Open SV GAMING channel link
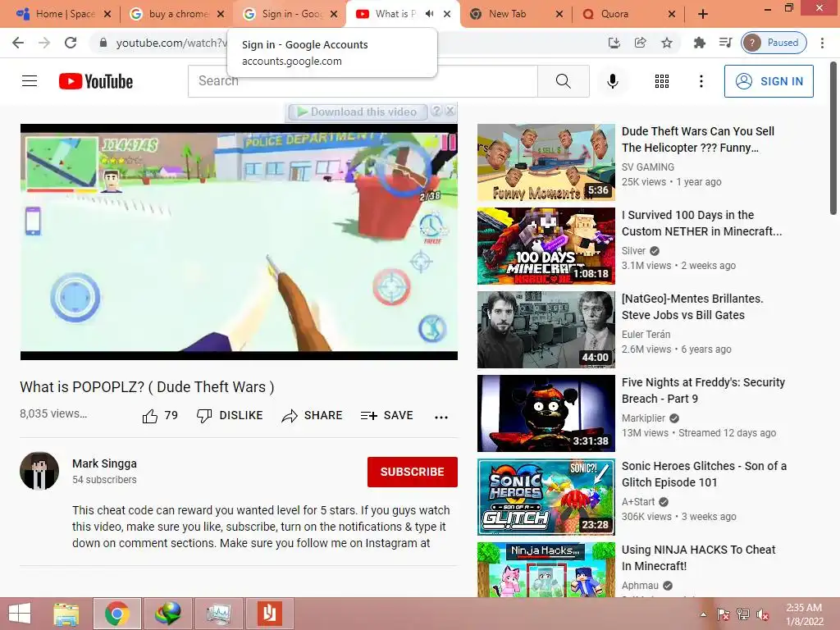840x630 pixels. (648, 167)
